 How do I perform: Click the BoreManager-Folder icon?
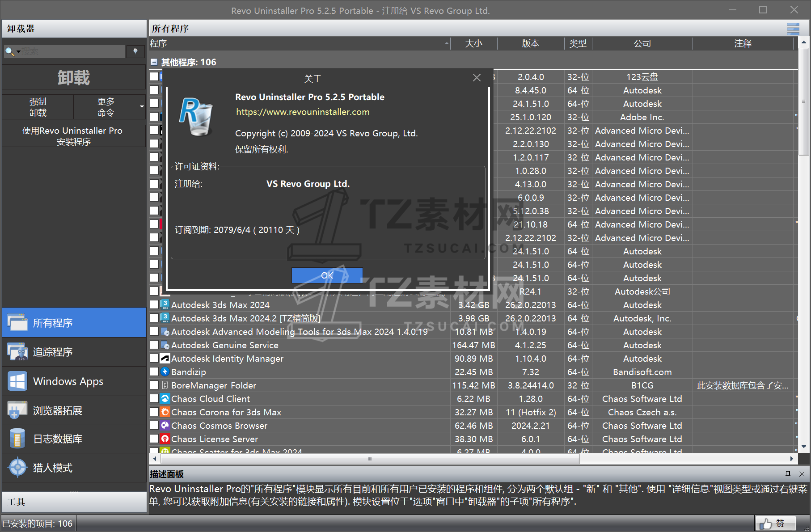165,385
